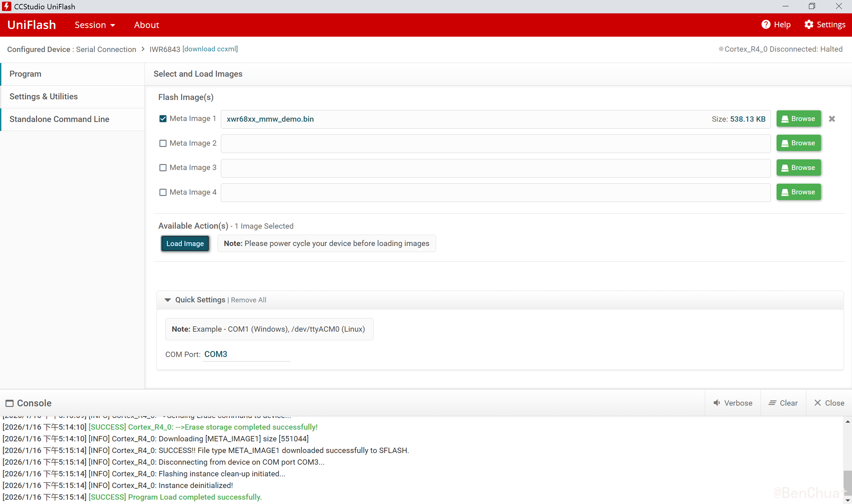The image size is (852, 504).
Task: Toggle Verbose speaker icon in console
Action: click(x=717, y=403)
